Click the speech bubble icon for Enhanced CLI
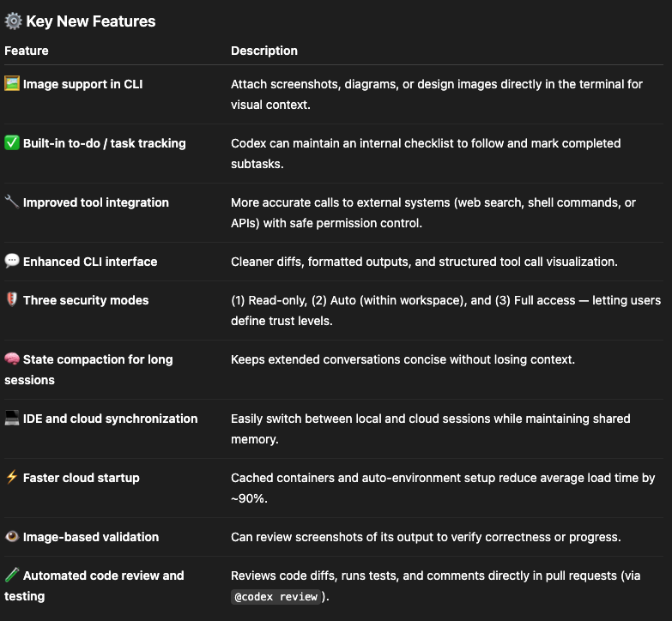672x621 pixels. pyautogui.click(x=12, y=262)
